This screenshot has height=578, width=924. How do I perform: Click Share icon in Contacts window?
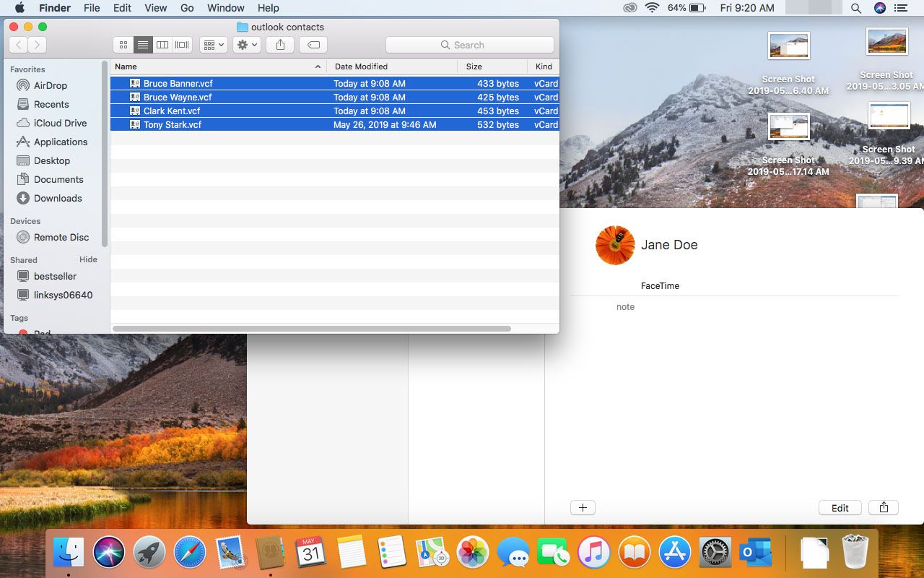884,507
